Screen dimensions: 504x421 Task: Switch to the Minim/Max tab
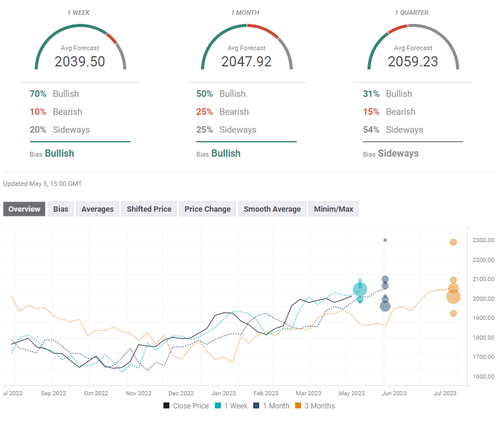(333, 209)
